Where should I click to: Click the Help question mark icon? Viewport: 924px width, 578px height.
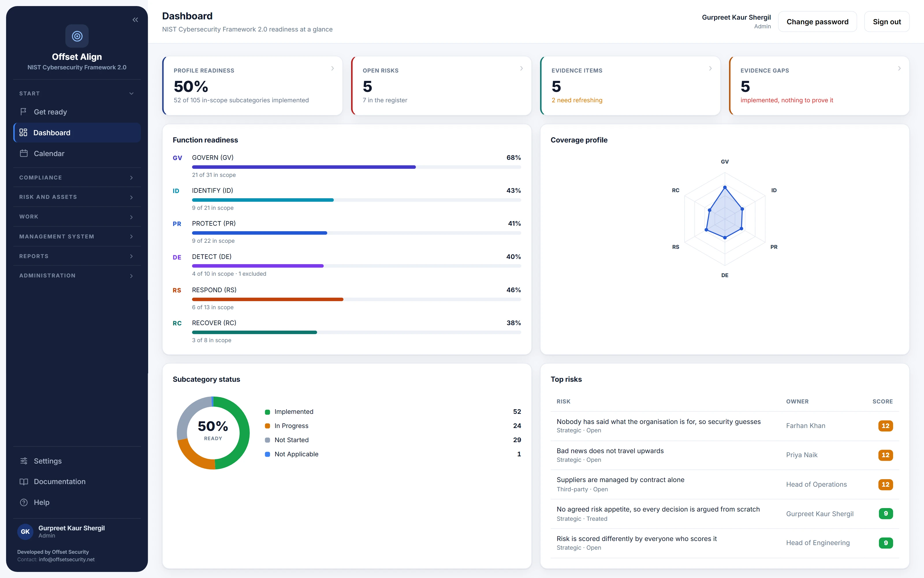tap(24, 502)
